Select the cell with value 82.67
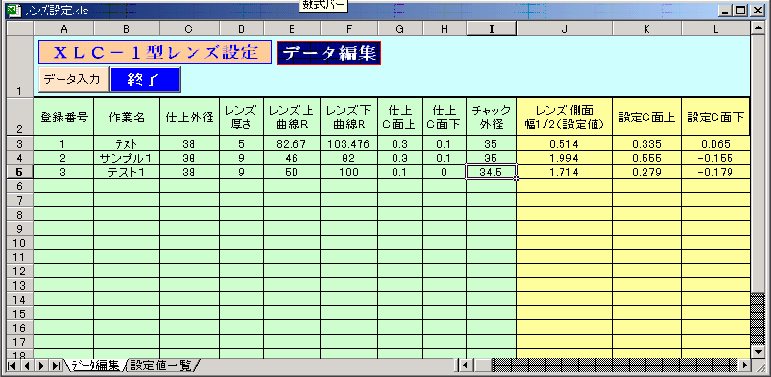Image resolution: width=771 pixels, height=377 pixels. (292, 145)
